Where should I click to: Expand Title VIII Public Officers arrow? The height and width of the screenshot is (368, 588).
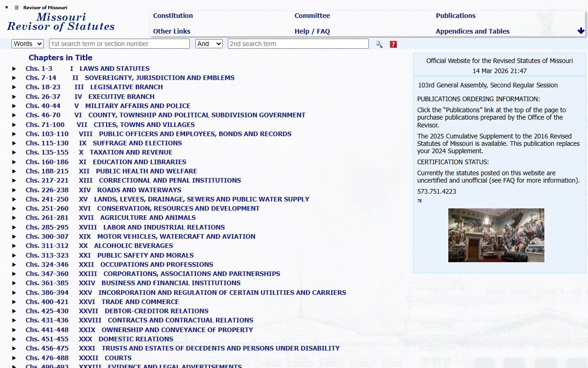tap(14, 134)
